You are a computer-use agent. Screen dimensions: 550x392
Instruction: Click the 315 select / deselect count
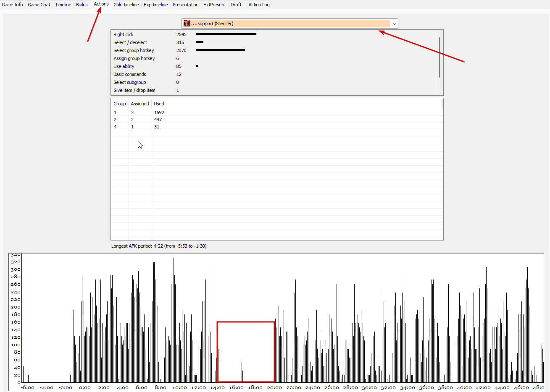pos(180,42)
